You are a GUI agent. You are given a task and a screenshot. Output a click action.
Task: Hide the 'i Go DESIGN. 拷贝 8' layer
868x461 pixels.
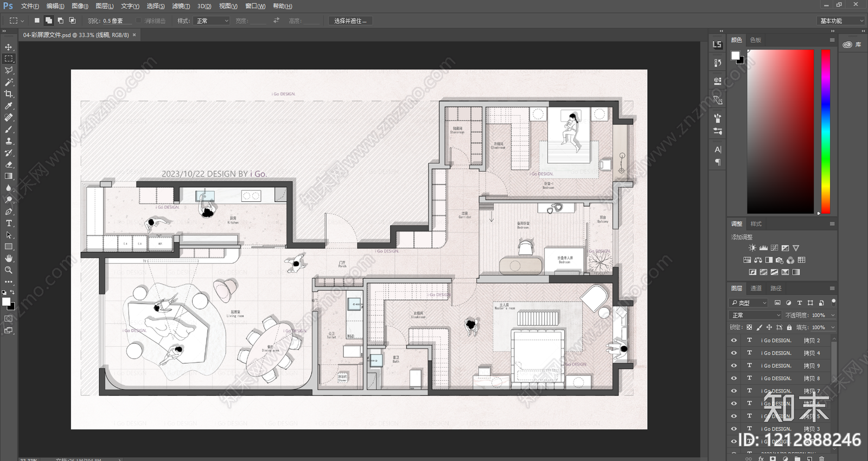(734, 378)
